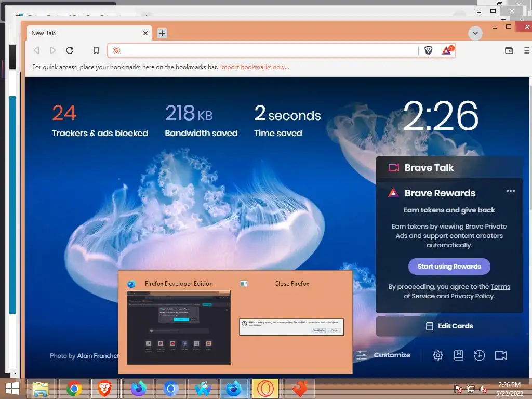Go forward using the forward arrow
The height and width of the screenshot is (399, 532).
point(52,50)
